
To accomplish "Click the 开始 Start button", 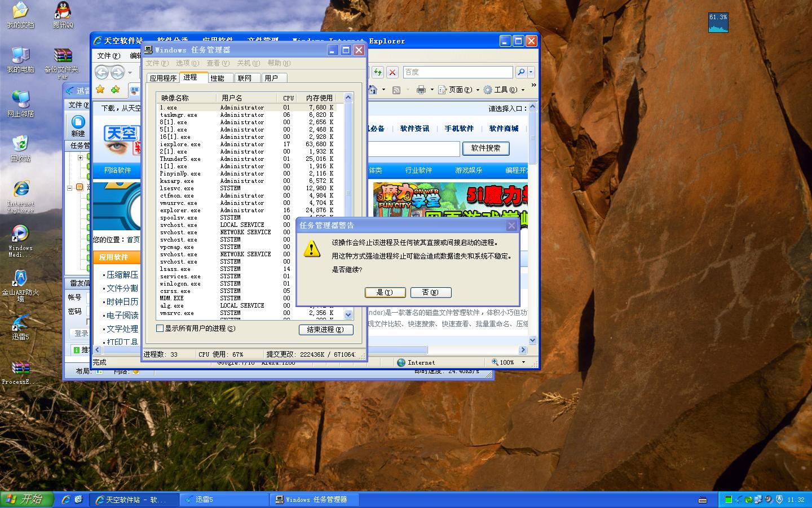I will (x=27, y=500).
